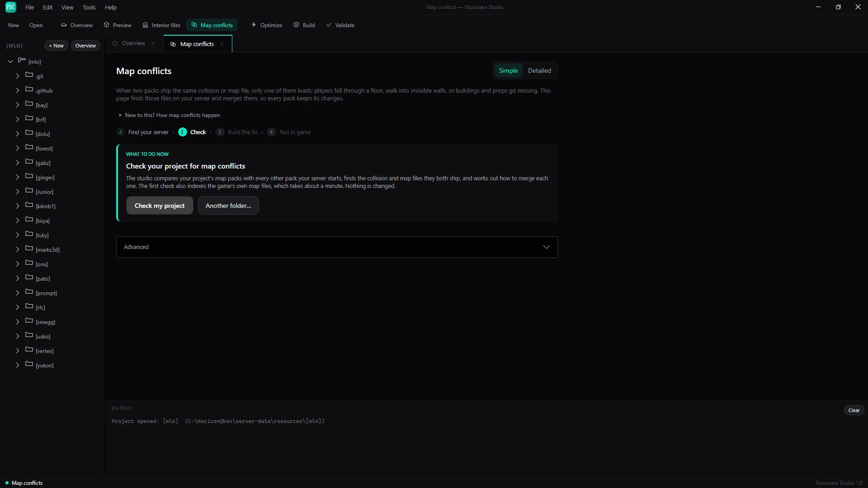Click the [forest] folder icon
The width and height of the screenshot is (868, 488).
click(x=29, y=147)
